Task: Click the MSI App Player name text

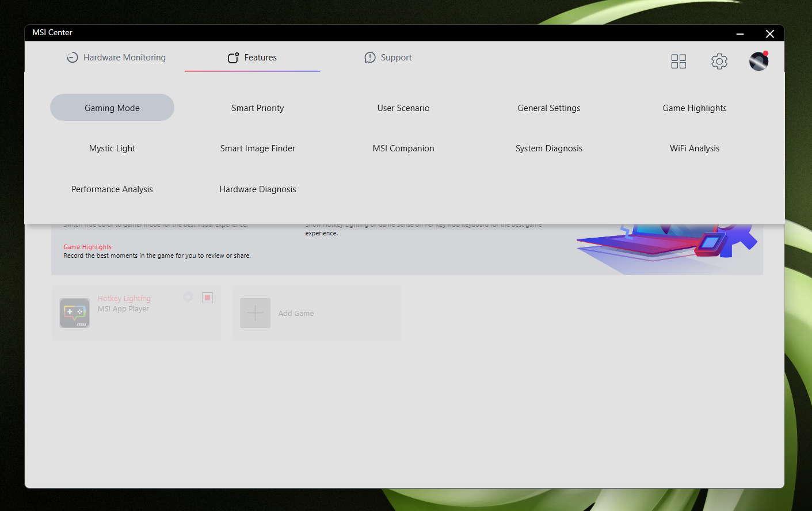Action: [x=123, y=309]
